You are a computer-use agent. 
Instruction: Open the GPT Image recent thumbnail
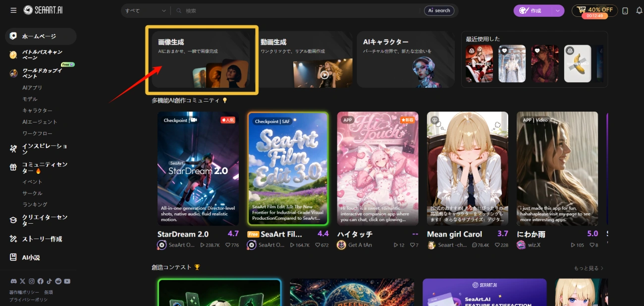click(480, 63)
